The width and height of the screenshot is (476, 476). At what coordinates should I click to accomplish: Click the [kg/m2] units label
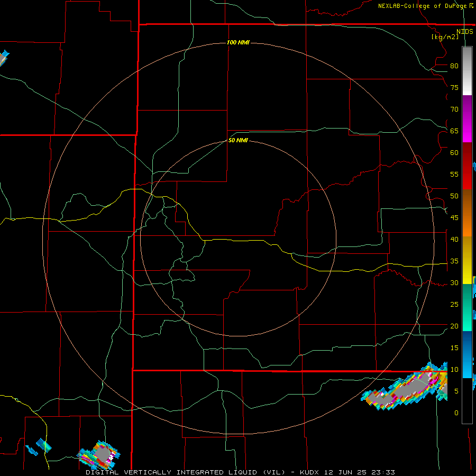pyautogui.click(x=445, y=37)
